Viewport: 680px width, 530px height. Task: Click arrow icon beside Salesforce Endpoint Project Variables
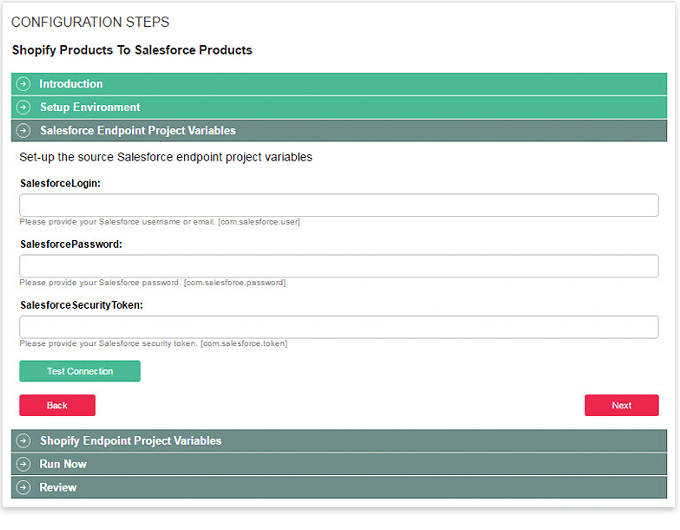[x=23, y=131]
